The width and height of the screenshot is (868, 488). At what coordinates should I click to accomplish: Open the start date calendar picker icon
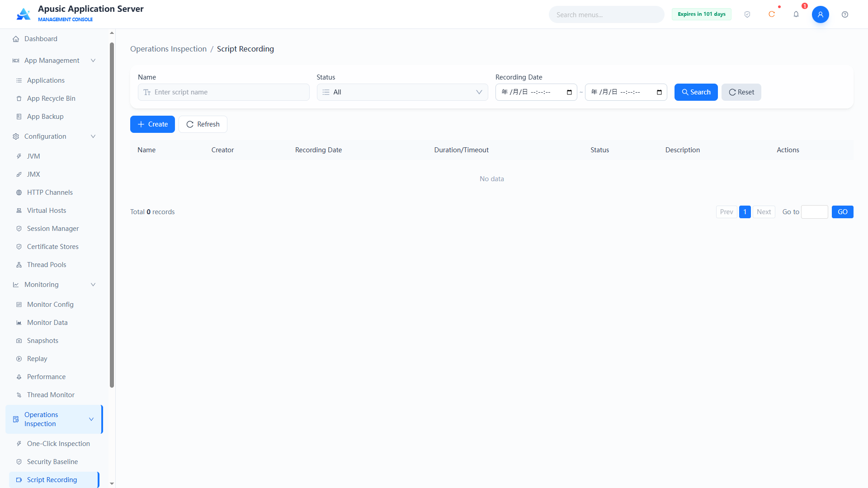[x=569, y=92]
